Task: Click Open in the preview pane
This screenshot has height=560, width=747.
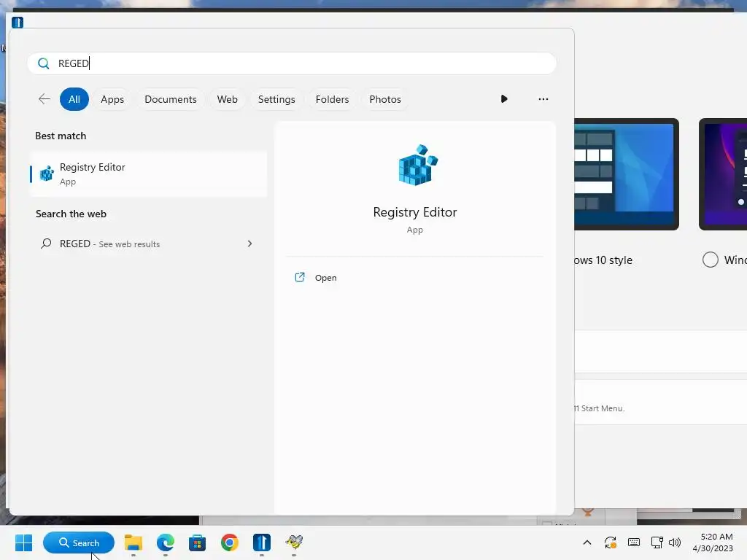Action: [325, 278]
